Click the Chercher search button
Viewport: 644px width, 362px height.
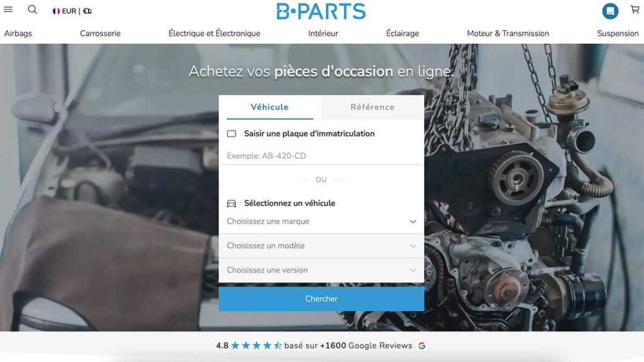point(321,299)
